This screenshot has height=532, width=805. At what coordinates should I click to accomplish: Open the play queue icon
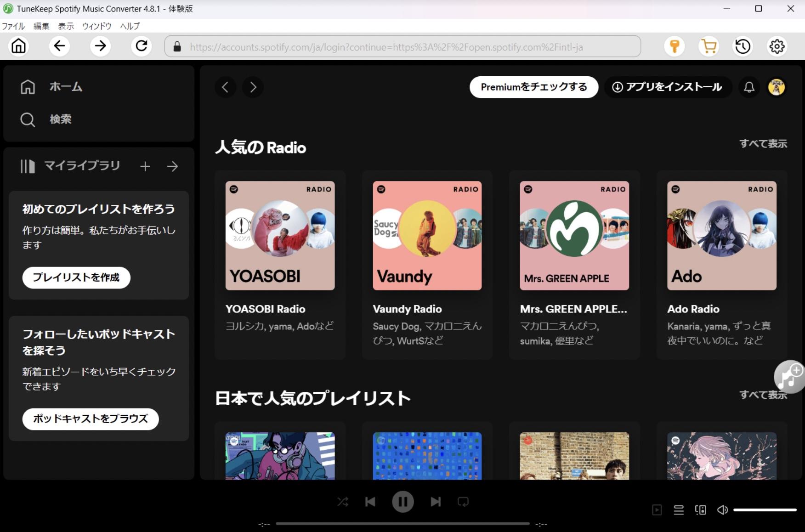click(679, 510)
